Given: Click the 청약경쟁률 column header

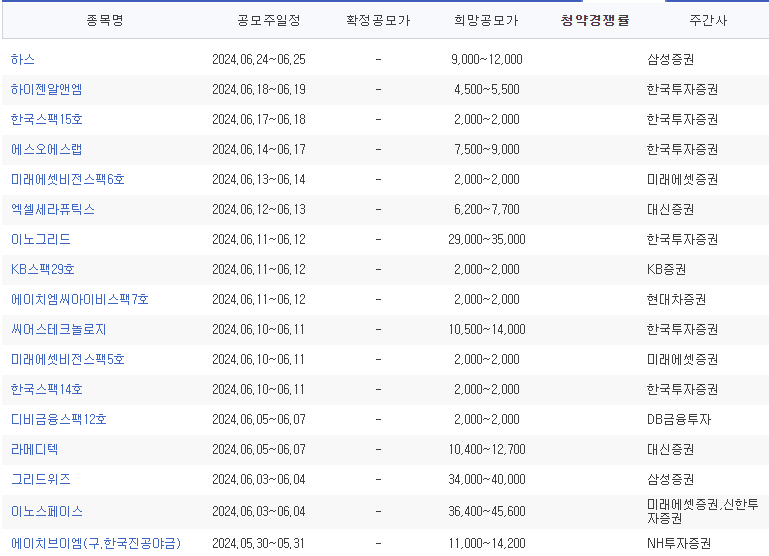Looking at the screenshot, I should (x=595, y=20).
